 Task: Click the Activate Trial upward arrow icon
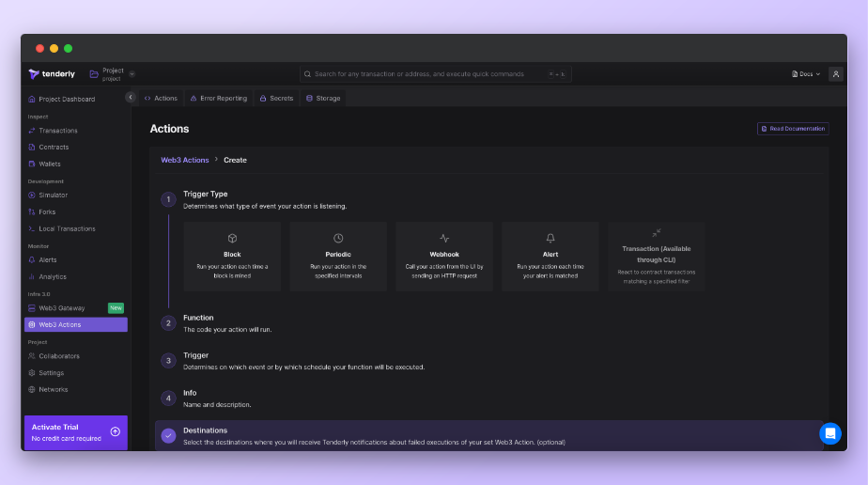click(116, 431)
